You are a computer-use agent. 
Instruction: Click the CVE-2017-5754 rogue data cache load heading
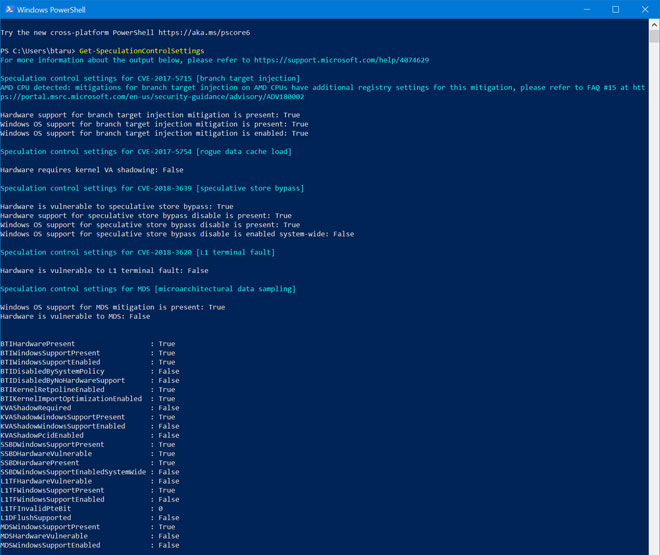[x=146, y=151]
